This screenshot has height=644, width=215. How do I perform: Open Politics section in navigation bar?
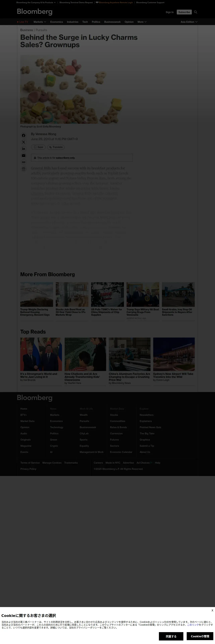tap(96, 22)
